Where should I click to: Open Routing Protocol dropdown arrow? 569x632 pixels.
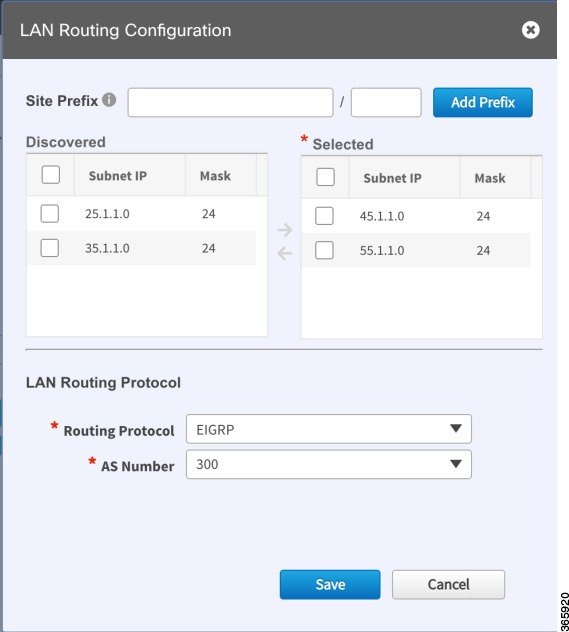456,428
